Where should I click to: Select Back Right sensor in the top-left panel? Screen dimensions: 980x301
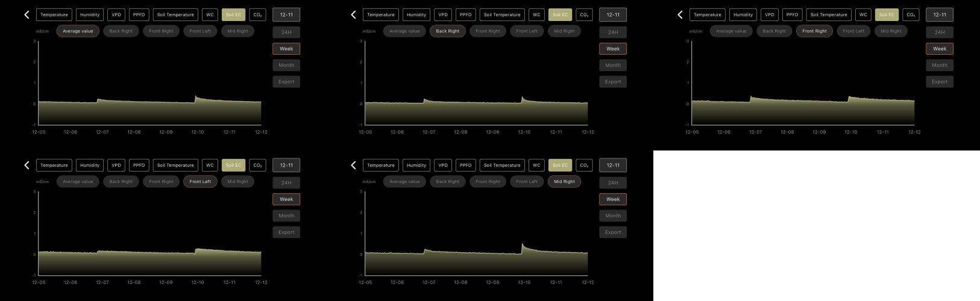click(x=121, y=31)
